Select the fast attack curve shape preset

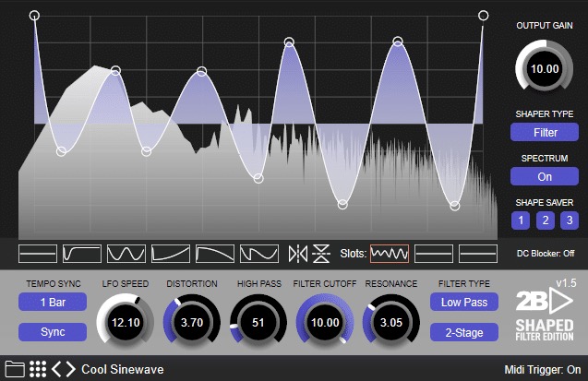click(x=82, y=254)
